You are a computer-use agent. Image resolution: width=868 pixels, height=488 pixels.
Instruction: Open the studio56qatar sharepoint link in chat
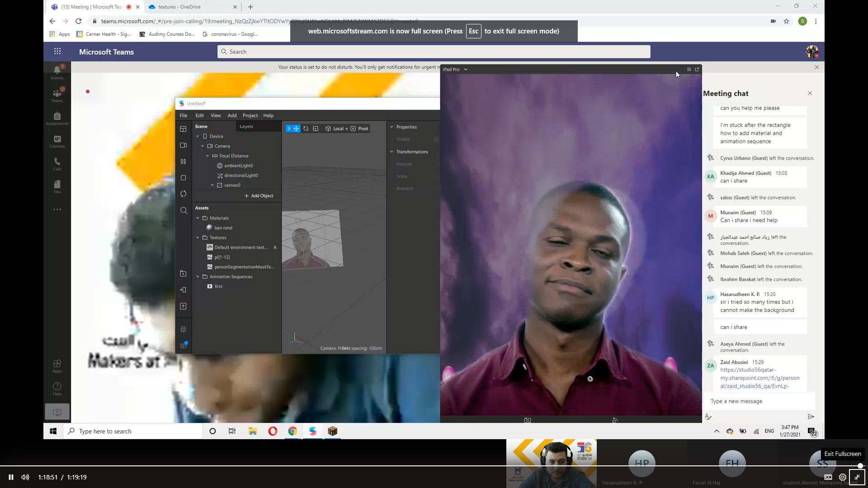click(x=759, y=378)
